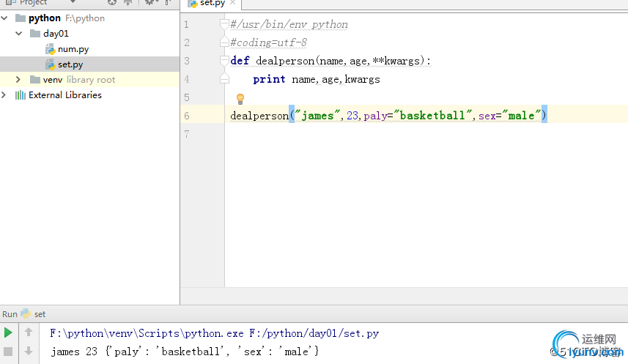Click the **kwargs parameter in line 3
The image size is (628, 364).
tap(396, 61)
